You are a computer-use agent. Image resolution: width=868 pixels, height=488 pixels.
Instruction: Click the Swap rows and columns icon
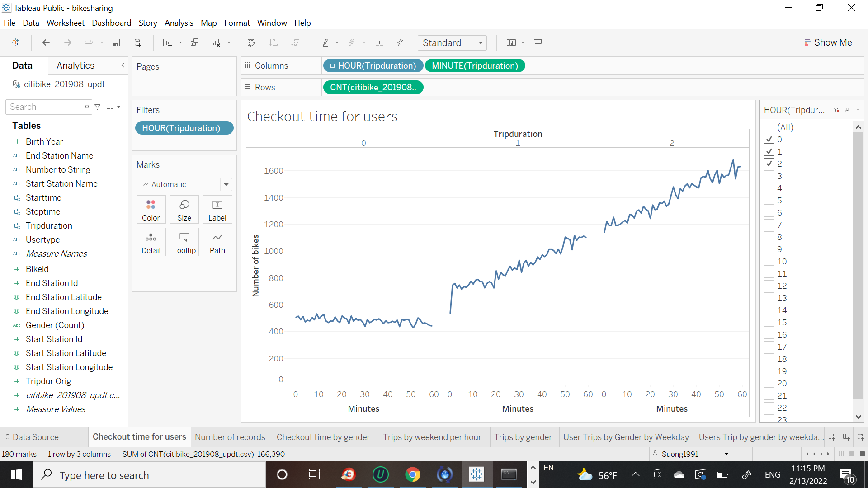251,42
